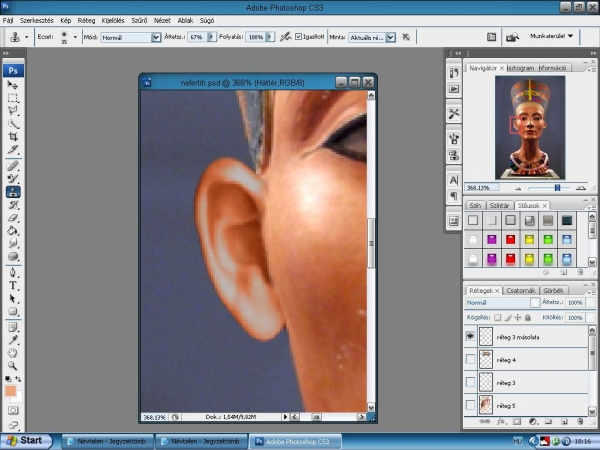The height and width of the screenshot is (450, 600).
Task: Select the Zoom tool
Action: (x=13, y=366)
